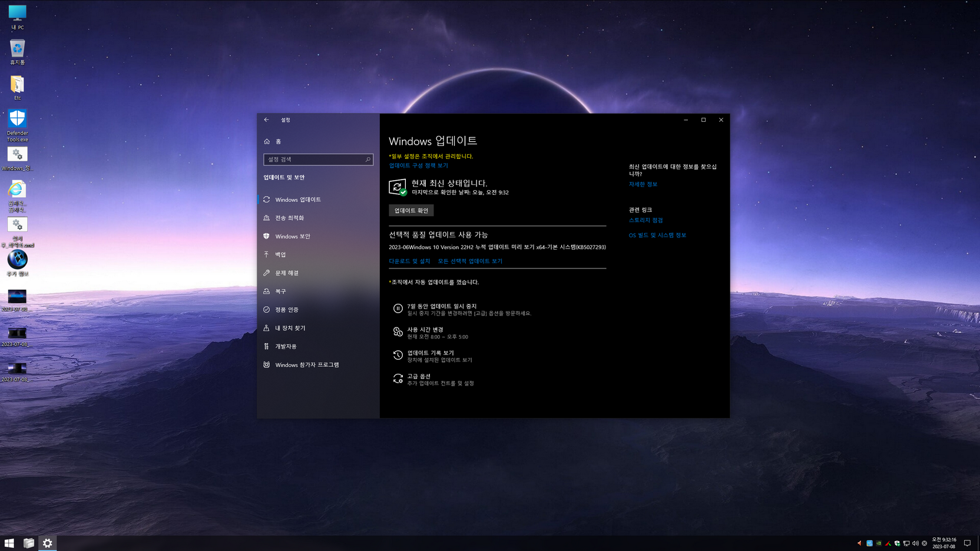
Task: Click the KB5027293 optional update text
Action: (x=497, y=247)
